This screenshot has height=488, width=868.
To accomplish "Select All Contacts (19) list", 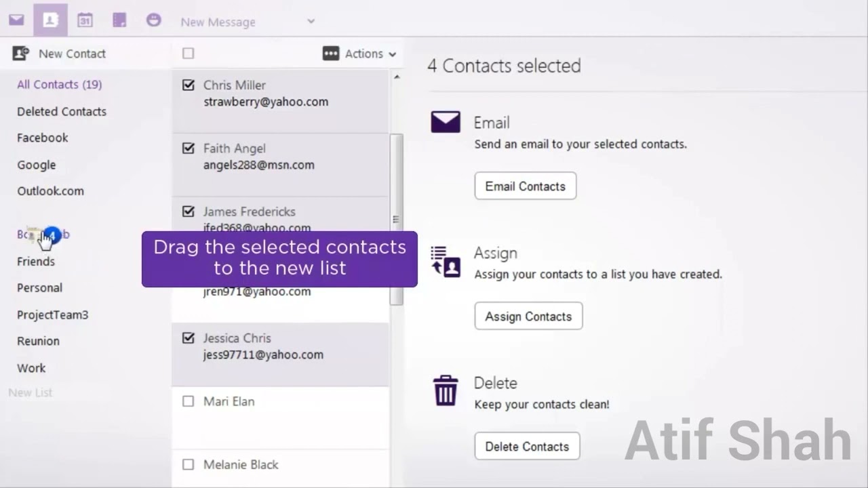I will pyautogui.click(x=60, y=85).
